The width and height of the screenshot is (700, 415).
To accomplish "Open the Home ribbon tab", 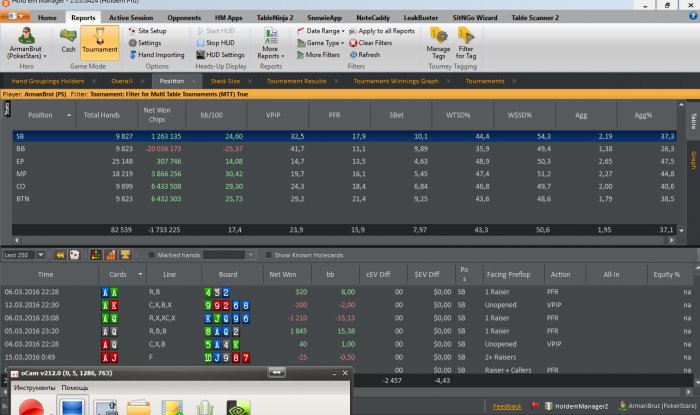I will 47,18.
